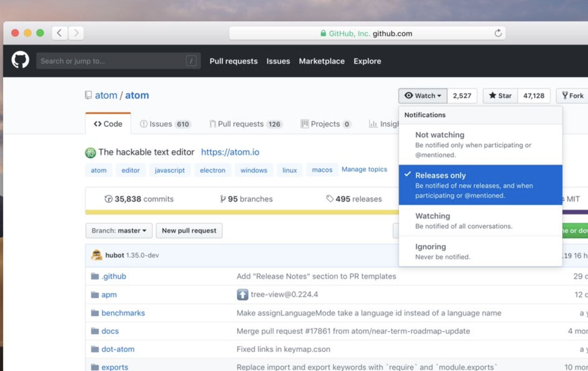Click the slash shortcut icon in search box
Screen dimensions: 588x371
click(191, 61)
